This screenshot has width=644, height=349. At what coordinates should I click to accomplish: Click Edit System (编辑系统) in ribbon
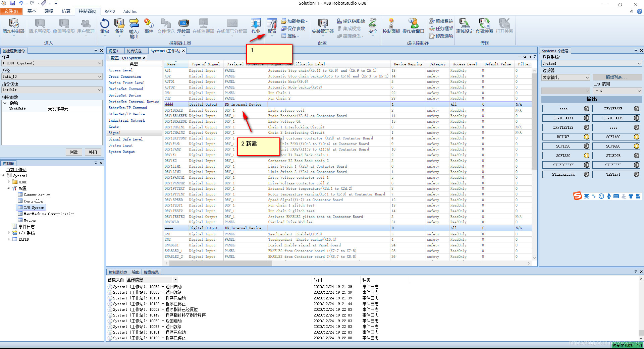[441, 21]
